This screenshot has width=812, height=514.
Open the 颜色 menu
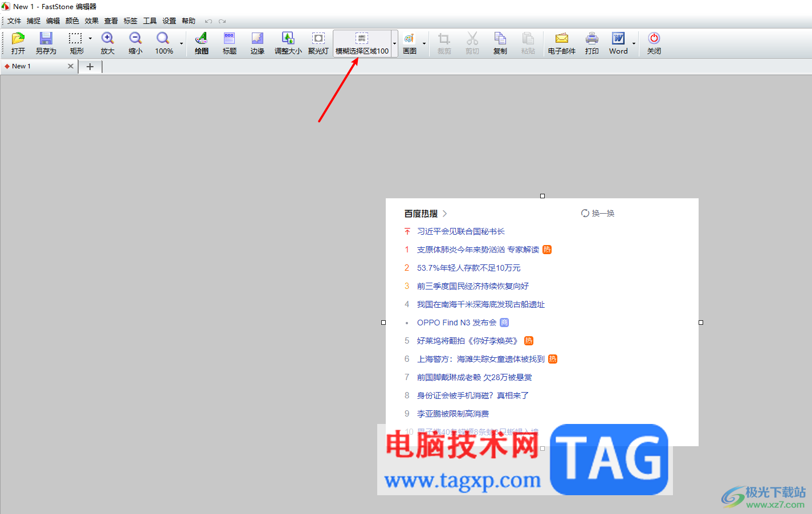pyautogui.click(x=72, y=21)
